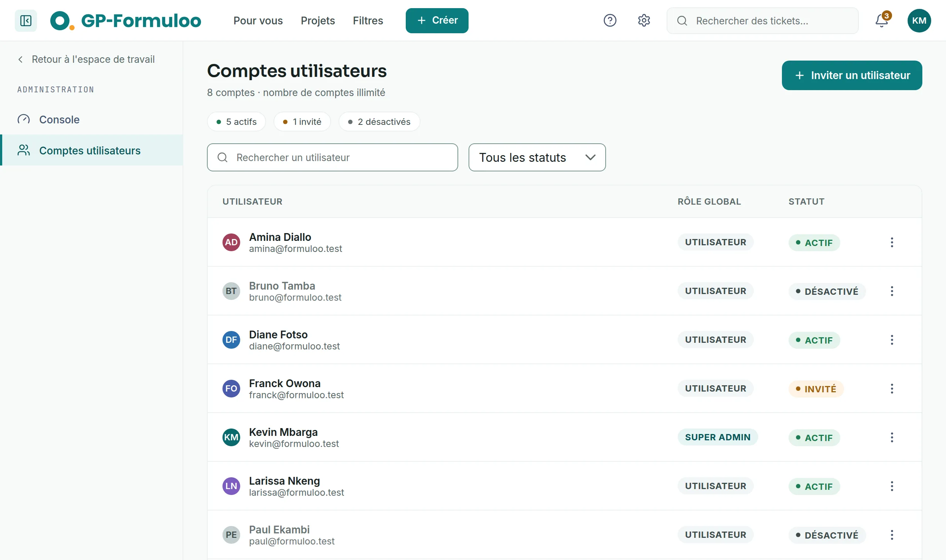Click Amina Diallo's AD avatar
Screen dimensions: 946x560
tap(231, 242)
